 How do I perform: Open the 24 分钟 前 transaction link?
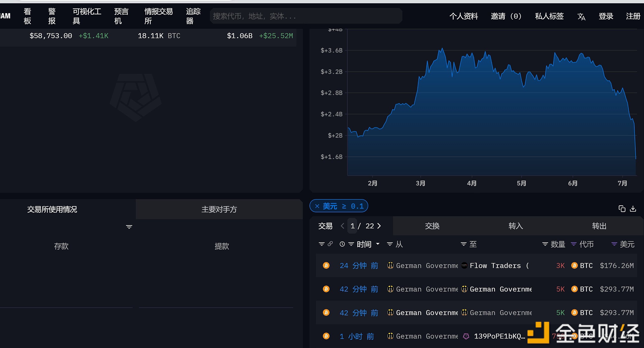(x=359, y=265)
